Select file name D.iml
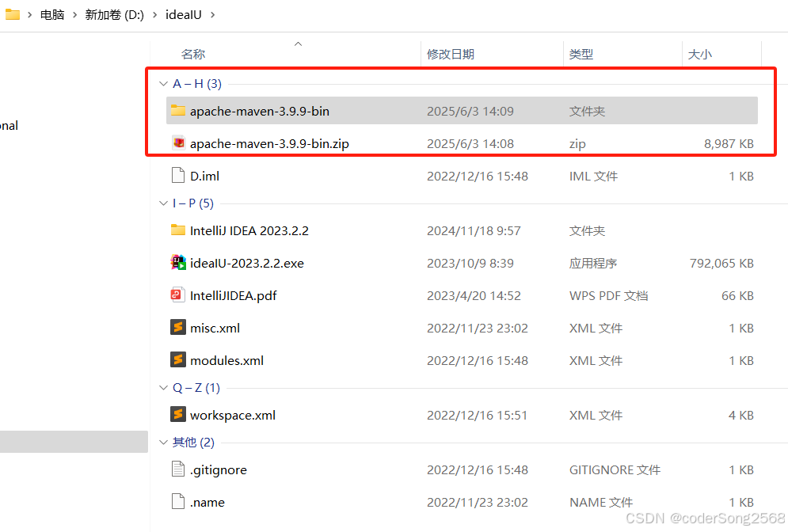The image size is (788, 532). 204,177
